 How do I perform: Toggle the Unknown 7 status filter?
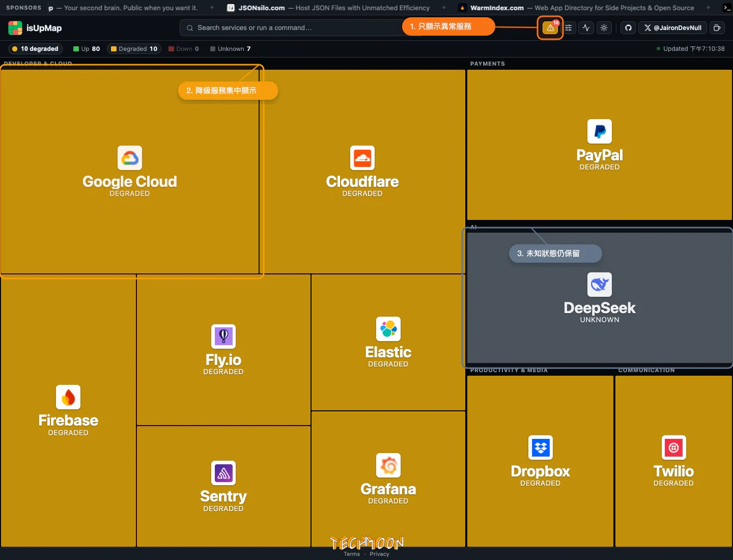230,49
